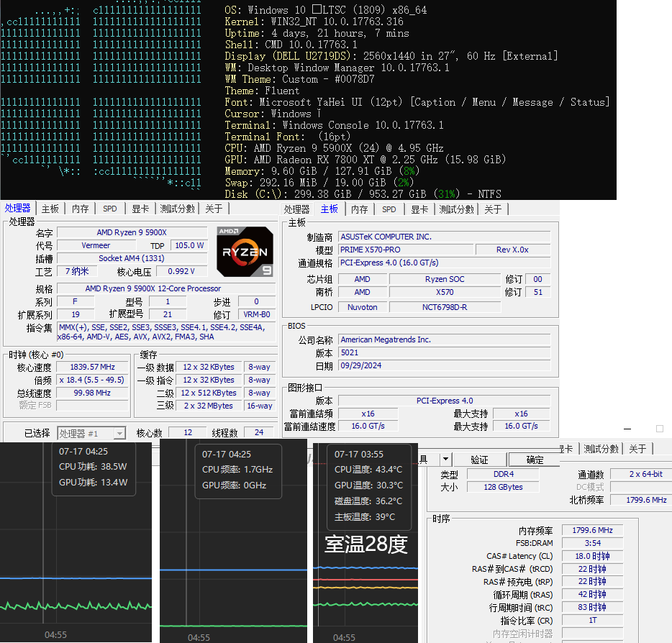The width and height of the screenshot is (672, 643).
Task: Click the DDR4 memory type field
Action: click(x=503, y=474)
